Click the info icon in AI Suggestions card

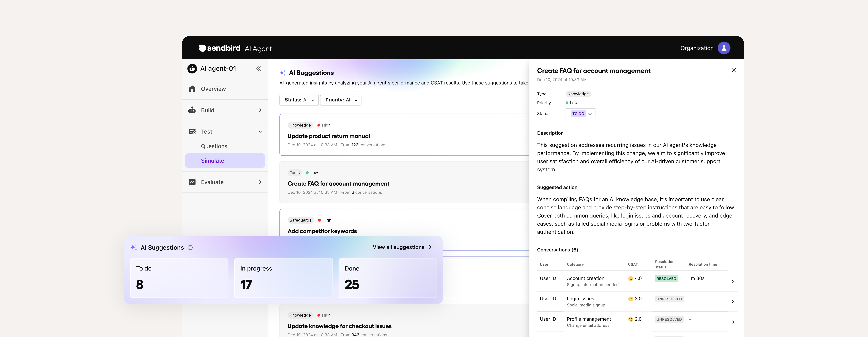tap(190, 248)
